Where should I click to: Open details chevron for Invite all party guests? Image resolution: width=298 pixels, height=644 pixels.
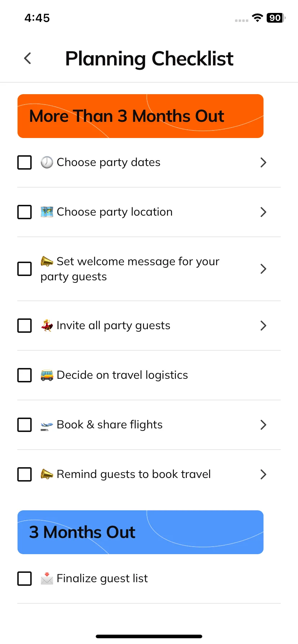[x=263, y=326]
